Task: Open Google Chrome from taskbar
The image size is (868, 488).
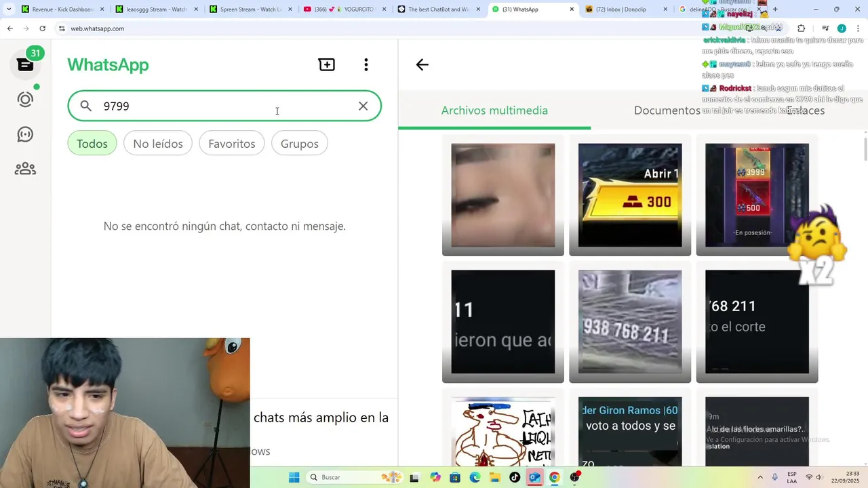Action: tap(555, 477)
